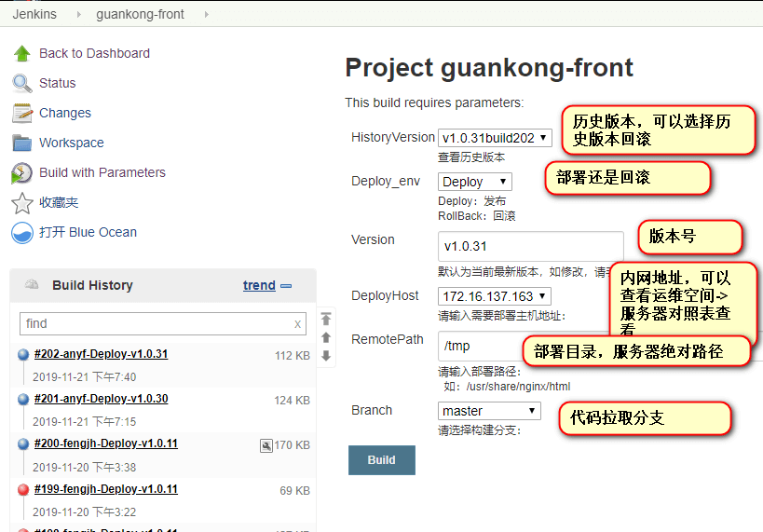Page up build history arrow

coord(326,337)
